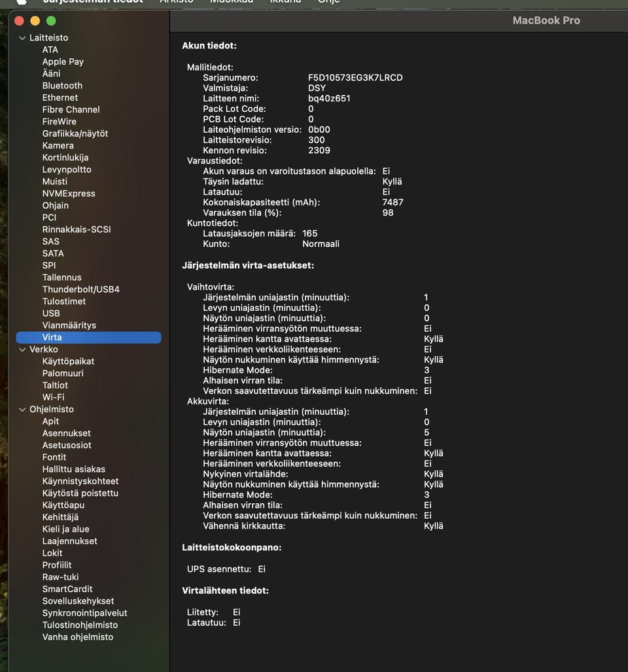
Task: Select Tulostimet in the sidebar
Action: [x=64, y=302]
